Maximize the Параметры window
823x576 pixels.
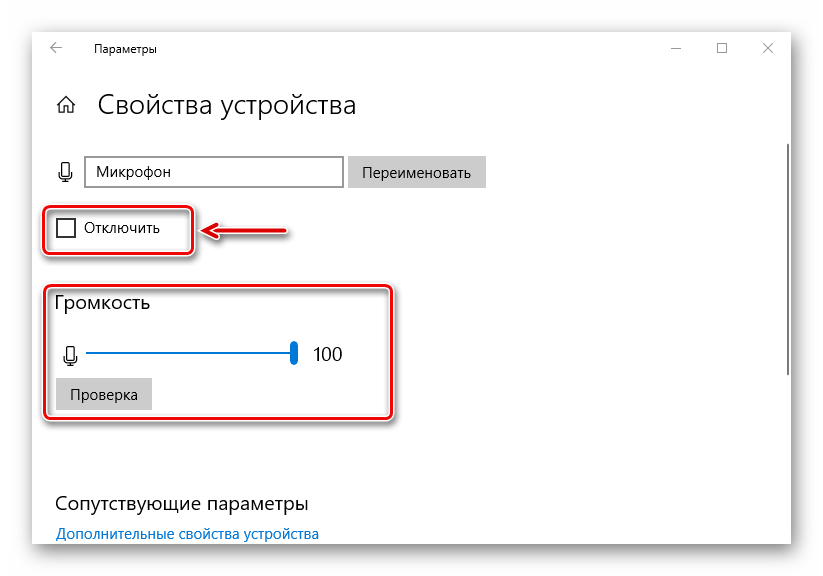point(722,48)
